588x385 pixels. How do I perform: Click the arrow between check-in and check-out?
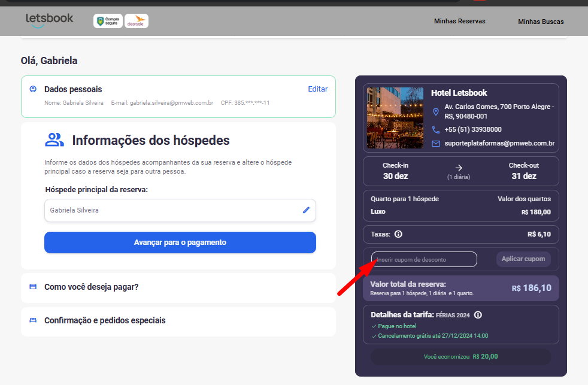pos(459,168)
